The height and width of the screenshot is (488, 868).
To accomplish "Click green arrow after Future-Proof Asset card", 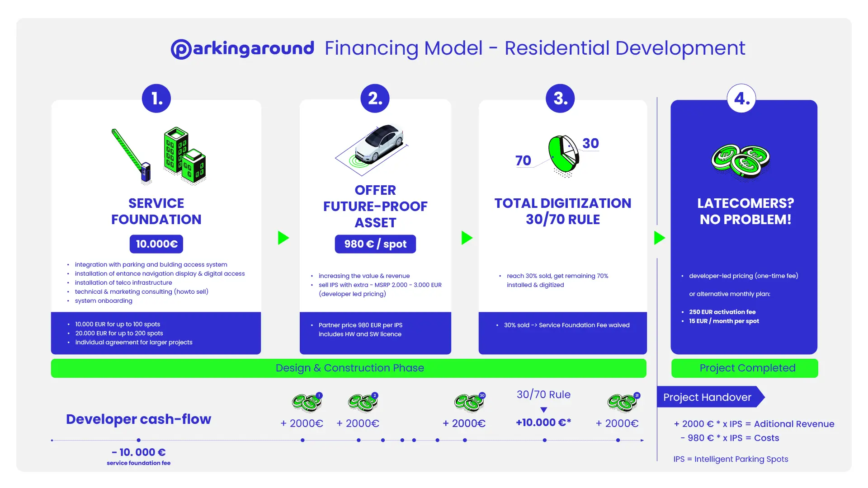I will tap(467, 238).
